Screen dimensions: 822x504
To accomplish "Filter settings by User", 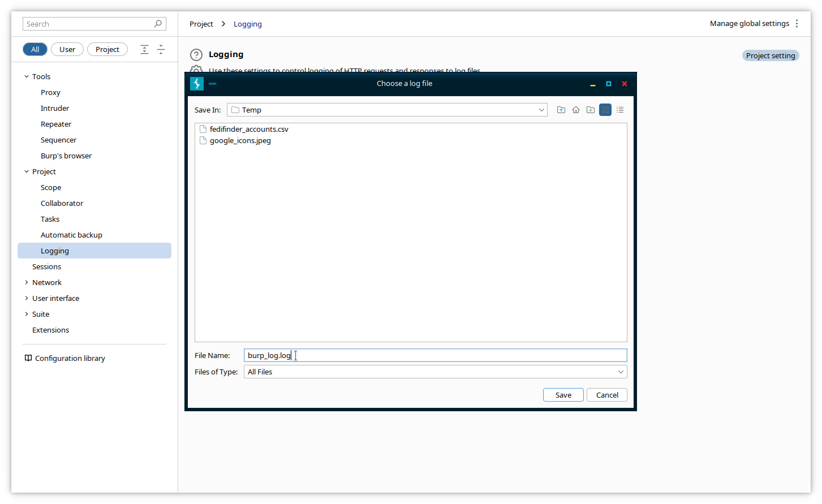I will pyautogui.click(x=67, y=50).
